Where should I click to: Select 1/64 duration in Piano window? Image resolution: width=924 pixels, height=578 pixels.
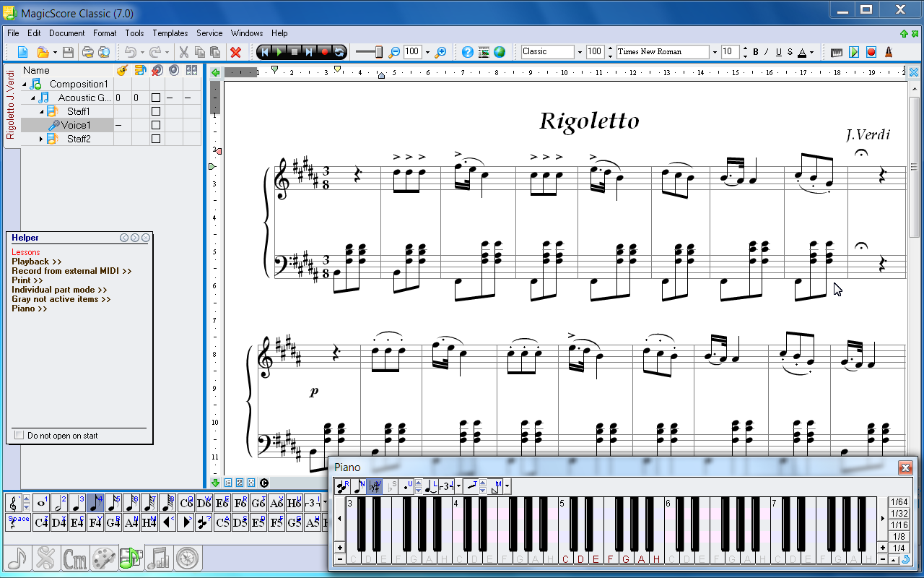(x=899, y=502)
